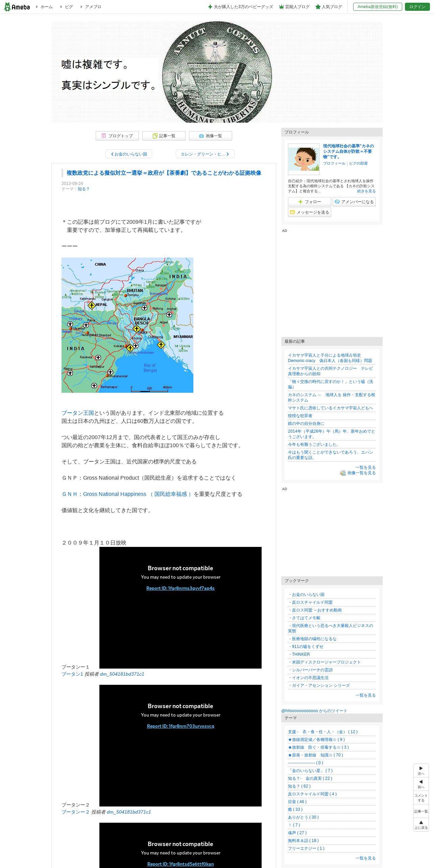View bookmarks 一覧を見る
434x868 pixels.
point(365,695)
